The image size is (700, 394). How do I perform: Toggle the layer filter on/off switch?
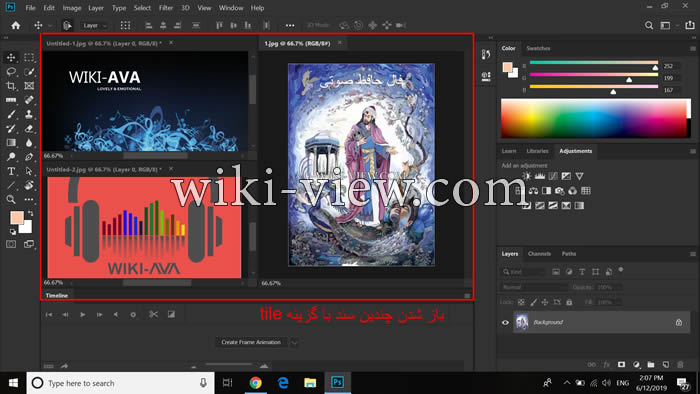(x=621, y=270)
